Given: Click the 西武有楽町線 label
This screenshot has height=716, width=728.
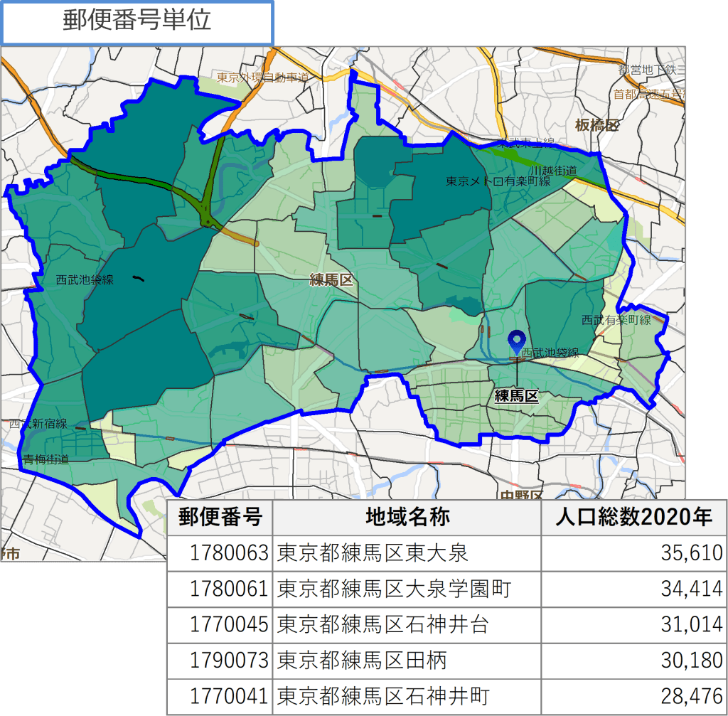Looking at the screenshot, I should (x=616, y=319).
